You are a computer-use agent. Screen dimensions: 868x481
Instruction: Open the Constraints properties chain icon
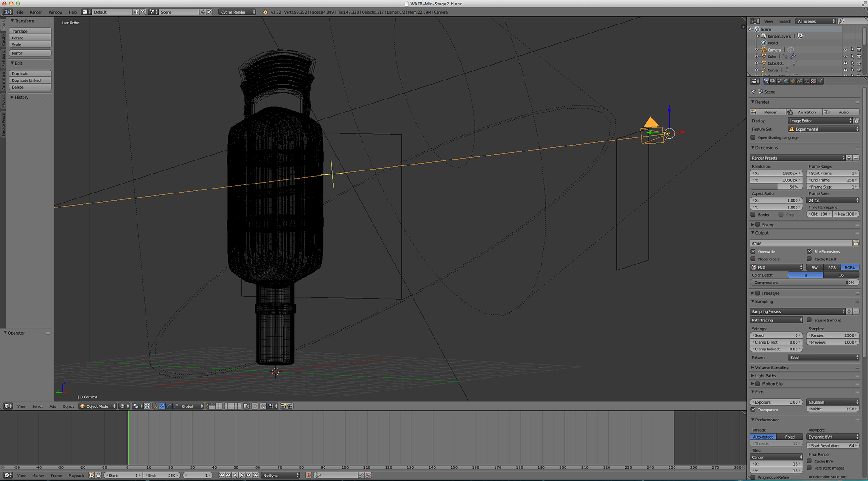point(800,81)
